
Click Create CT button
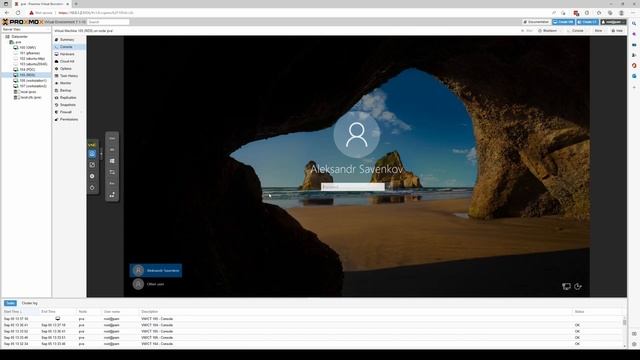(x=587, y=22)
